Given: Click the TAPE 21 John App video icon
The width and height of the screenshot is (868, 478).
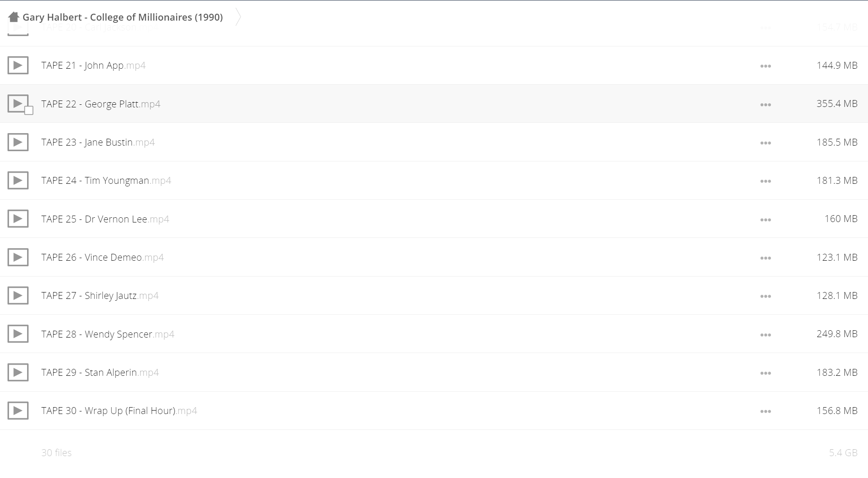Looking at the screenshot, I should click(x=18, y=65).
